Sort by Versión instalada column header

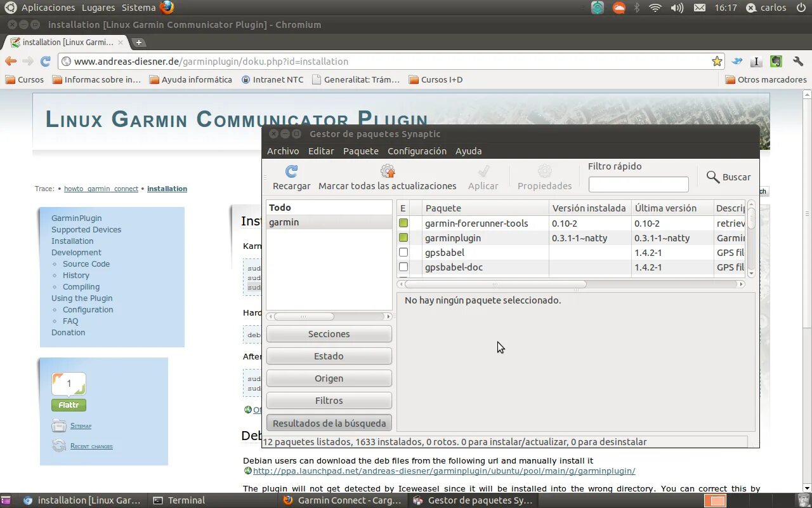[590, 208]
